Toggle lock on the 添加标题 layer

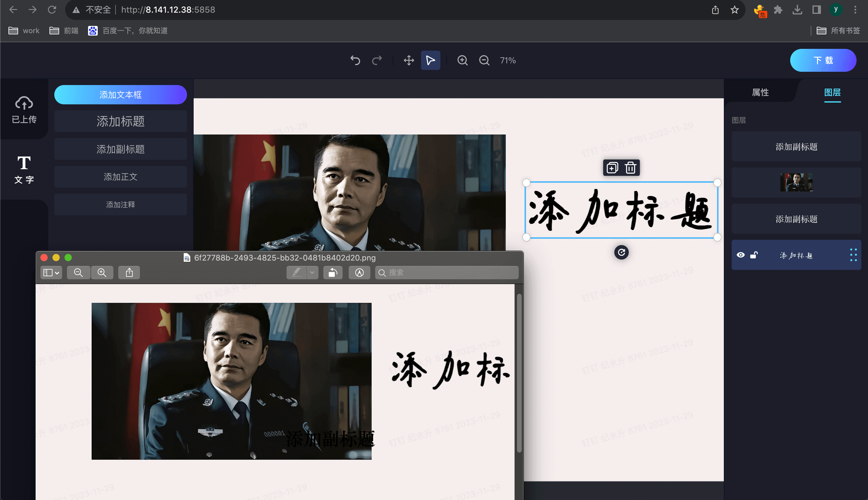pos(754,255)
